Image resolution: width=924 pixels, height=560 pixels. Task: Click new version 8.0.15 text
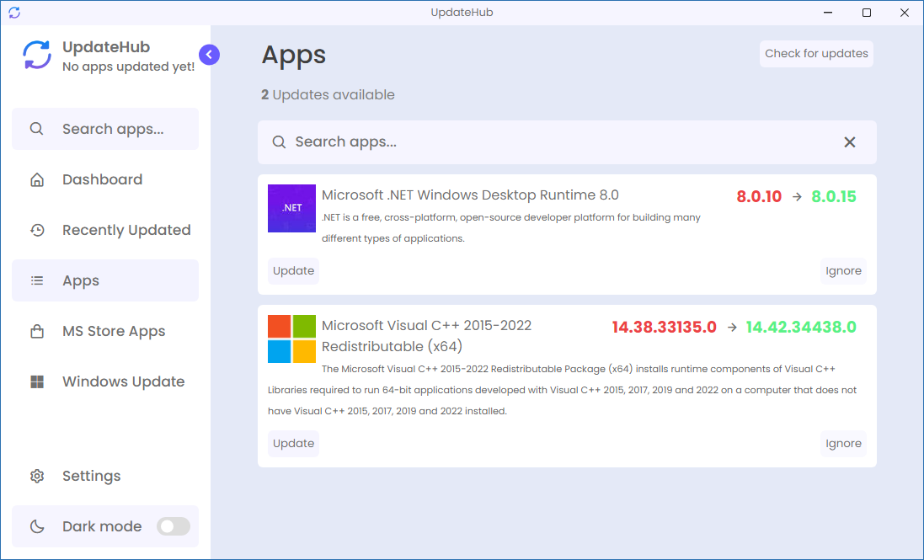coord(833,197)
